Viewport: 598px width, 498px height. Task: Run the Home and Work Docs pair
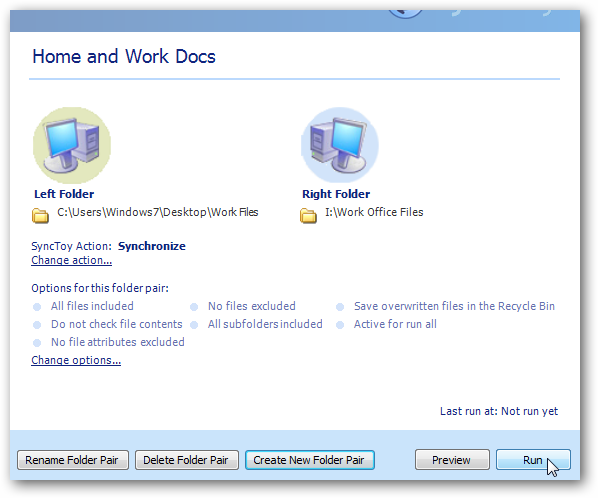tap(533, 460)
